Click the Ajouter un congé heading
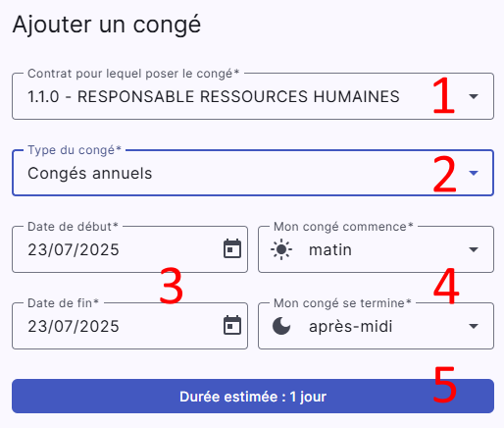Viewport: 504px width, 428px height. pyautogui.click(x=107, y=25)
